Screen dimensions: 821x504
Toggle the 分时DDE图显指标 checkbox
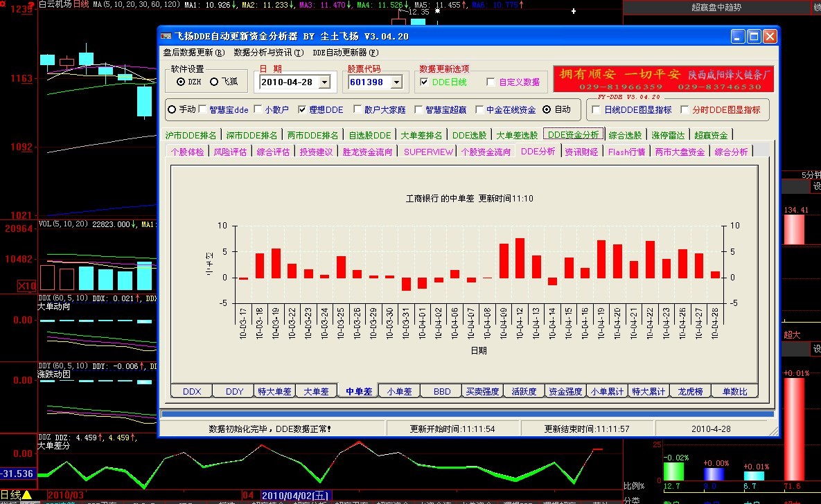(x=685, y=109)
